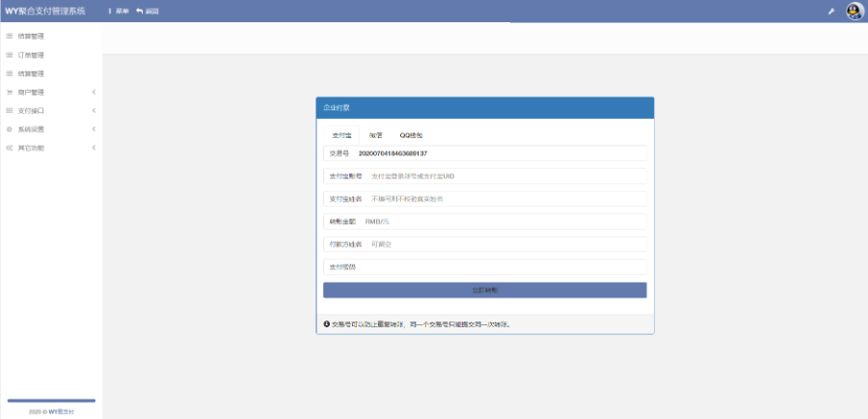Click the gear icon beside 系统设置
868x419 pixels.
coord(9,129)
